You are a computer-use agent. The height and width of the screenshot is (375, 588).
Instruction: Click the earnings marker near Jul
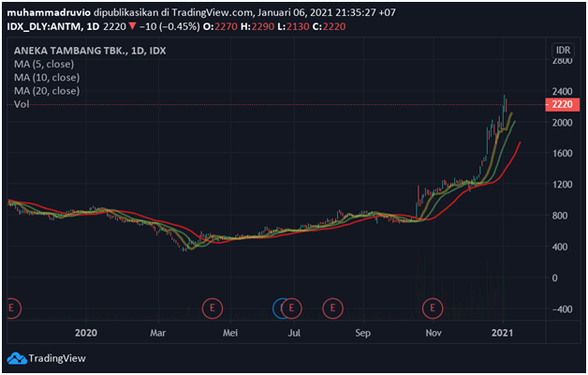pos(294,307)
